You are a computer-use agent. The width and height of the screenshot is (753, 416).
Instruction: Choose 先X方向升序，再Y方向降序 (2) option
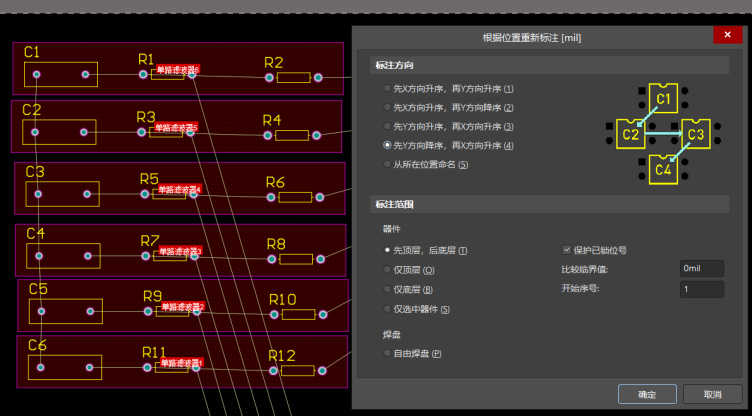click(388, 108)
